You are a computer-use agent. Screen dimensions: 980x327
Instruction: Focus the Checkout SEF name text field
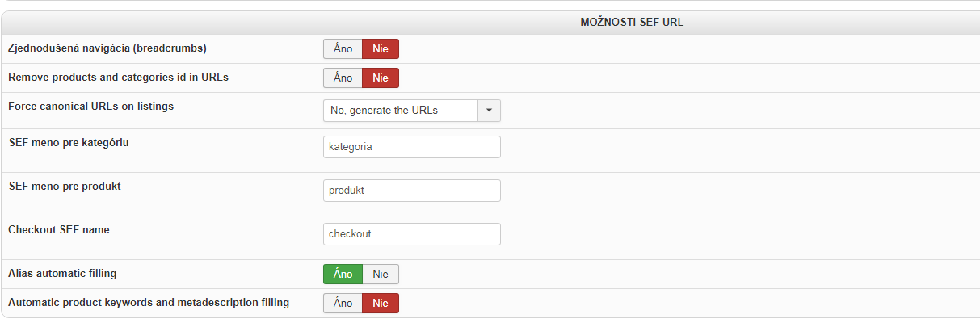point(411,234)
